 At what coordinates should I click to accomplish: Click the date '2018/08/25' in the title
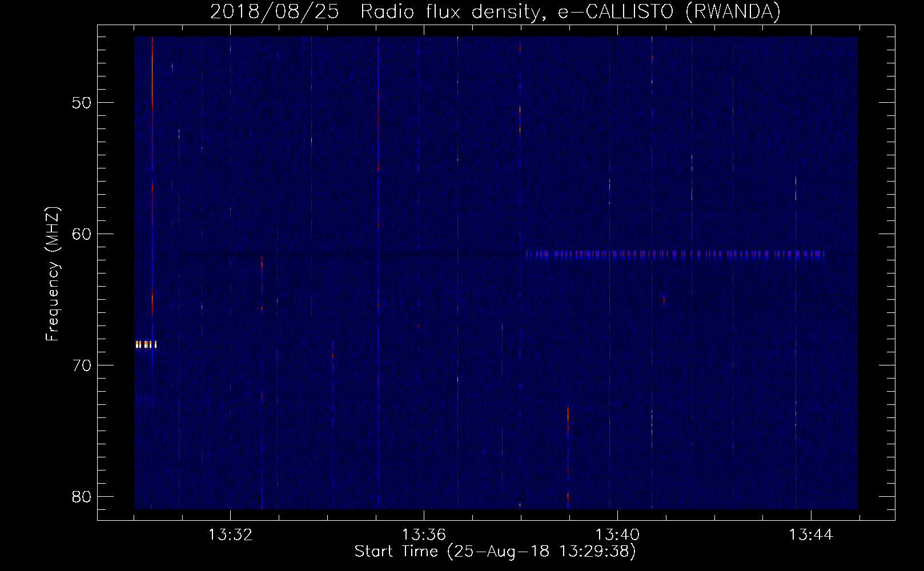[x=275, y=12]
